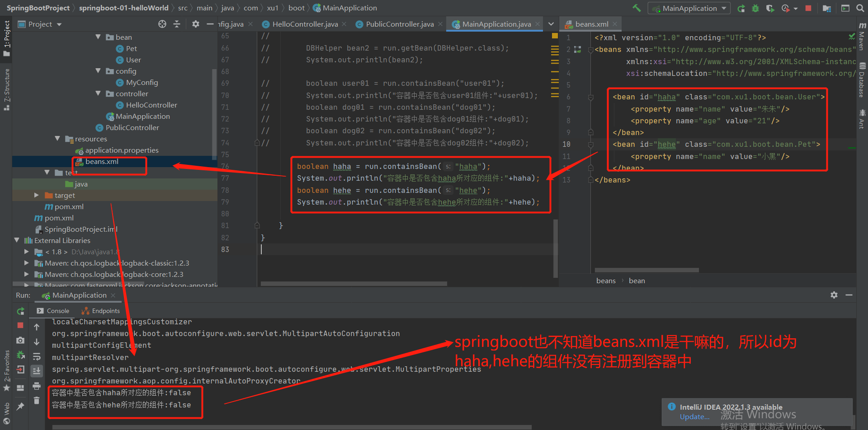Close the beans.xml editor tab
The image size is (868, 430).
pos(615,24)
